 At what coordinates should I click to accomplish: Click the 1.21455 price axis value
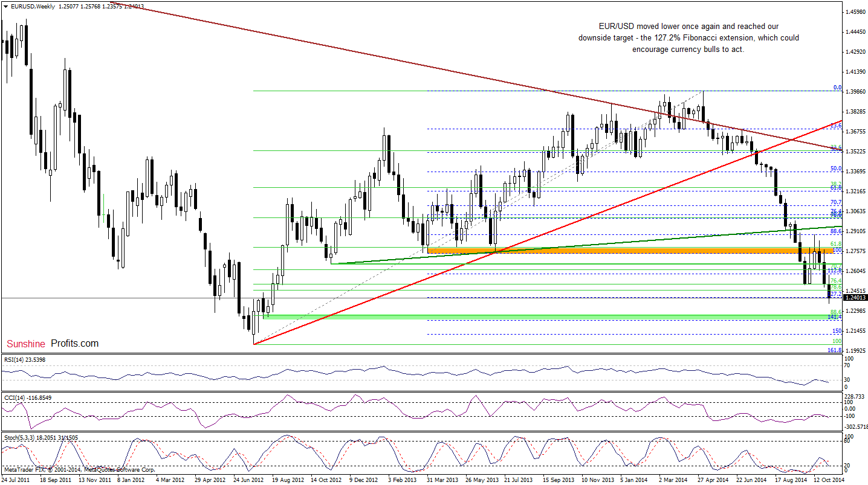(856, 330)
